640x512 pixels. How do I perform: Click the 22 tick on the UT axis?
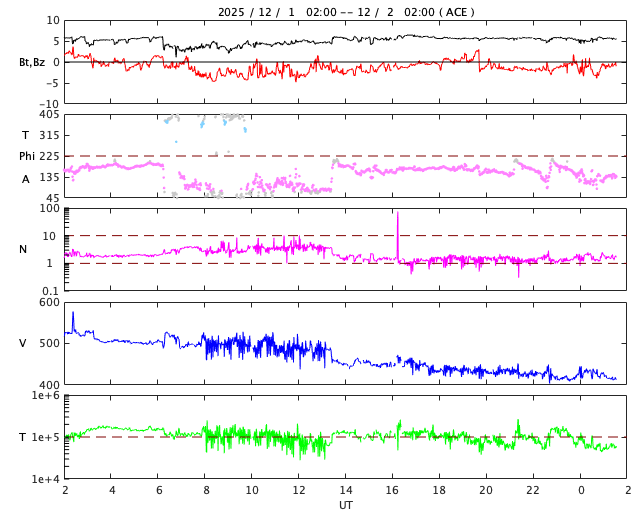point(533,490)
